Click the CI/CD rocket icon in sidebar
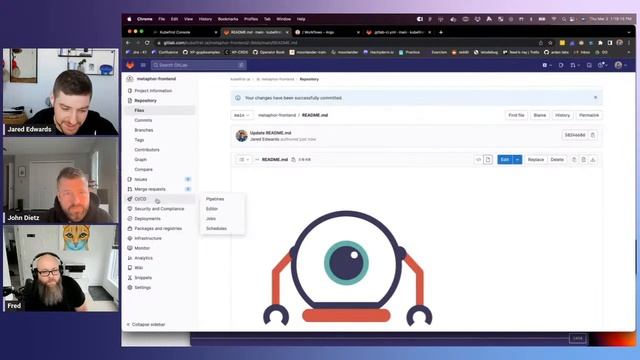 click(130, 199)
